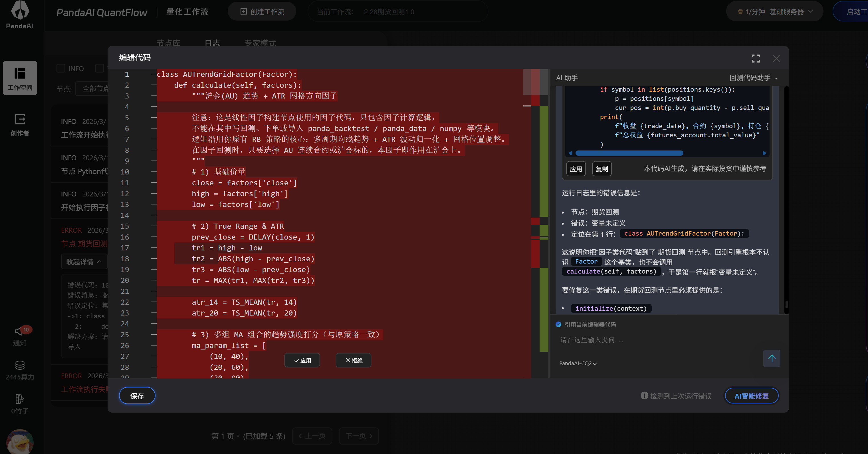Click code line 'tr1 = high - low'
This screenshot has height=454, width=868.
tap(227, 248)
